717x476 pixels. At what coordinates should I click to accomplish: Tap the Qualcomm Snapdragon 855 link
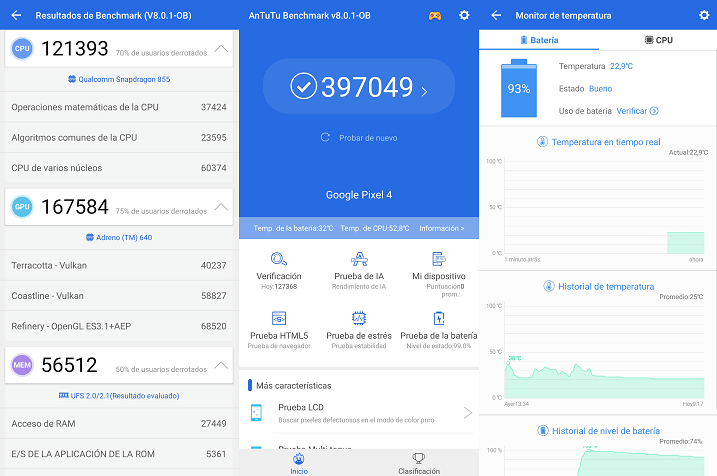119,79
